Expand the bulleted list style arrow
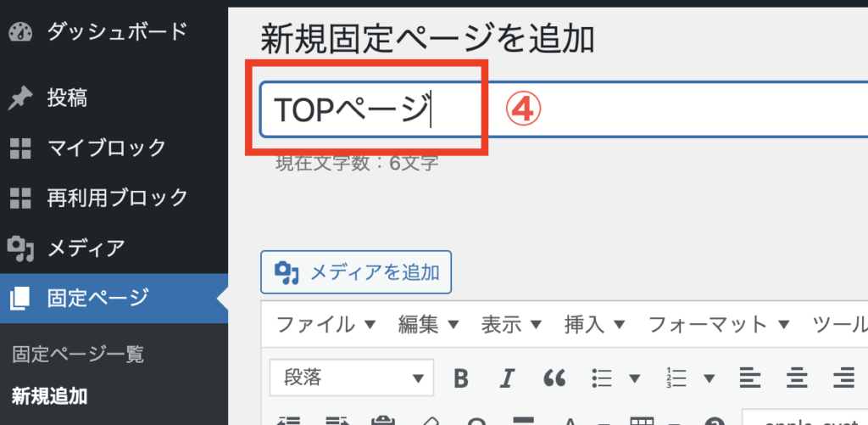The image size is (868, 425). click(635, 378)
